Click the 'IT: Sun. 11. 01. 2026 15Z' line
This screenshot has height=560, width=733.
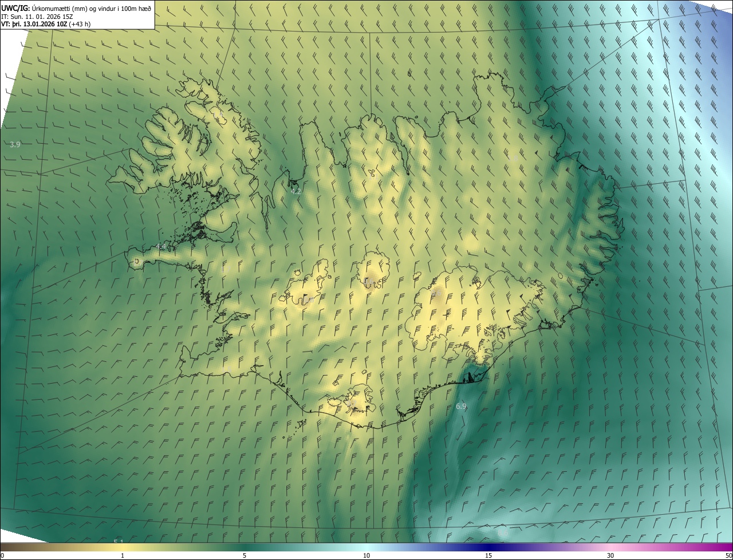click(37, 17)
